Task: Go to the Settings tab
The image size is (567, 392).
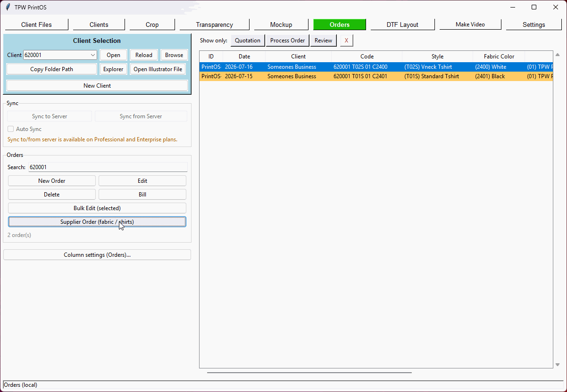Action: [534, 24]
